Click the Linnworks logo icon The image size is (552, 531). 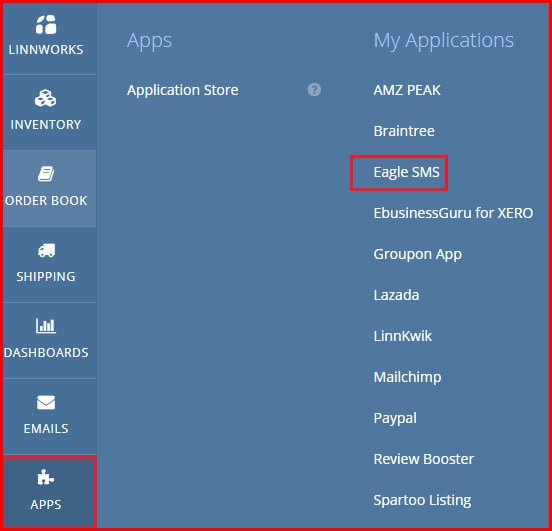tap(46, 25)
